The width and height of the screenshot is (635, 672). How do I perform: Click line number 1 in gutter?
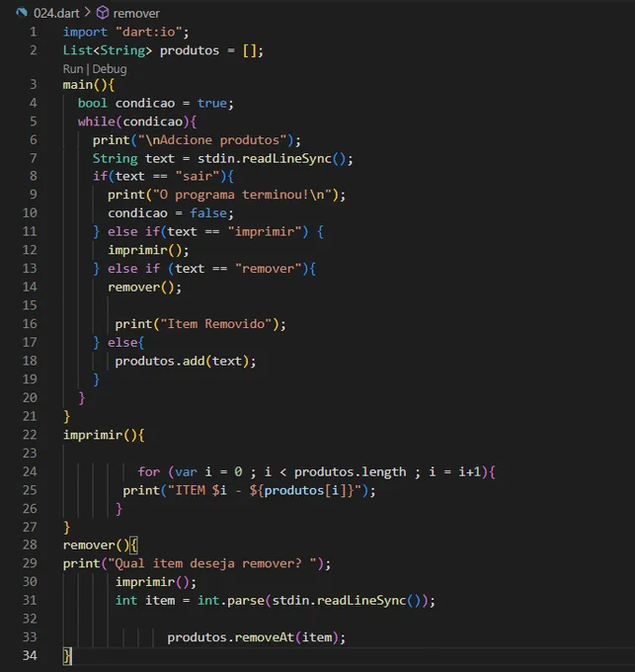(33, 32)
